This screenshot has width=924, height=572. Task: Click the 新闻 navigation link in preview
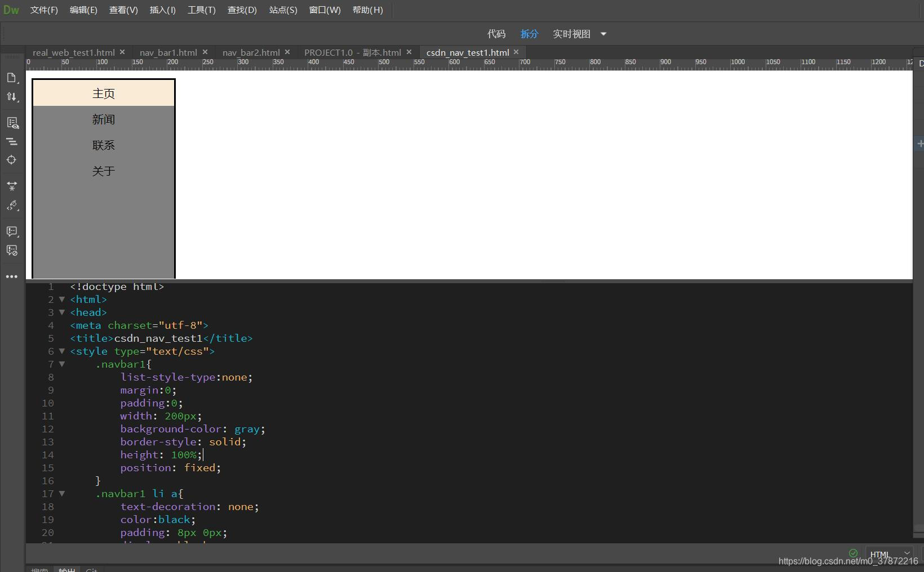tap(104, 119)
